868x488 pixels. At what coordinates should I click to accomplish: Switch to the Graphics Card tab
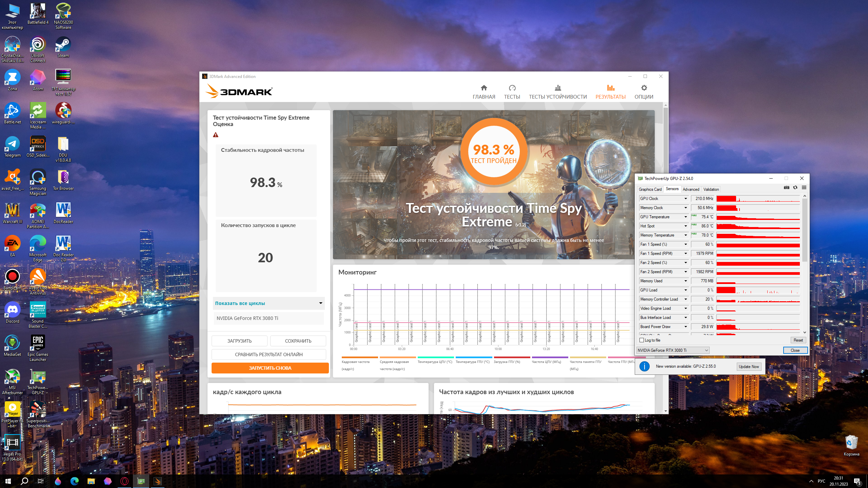pyautogui.click(x=650, y=189)
